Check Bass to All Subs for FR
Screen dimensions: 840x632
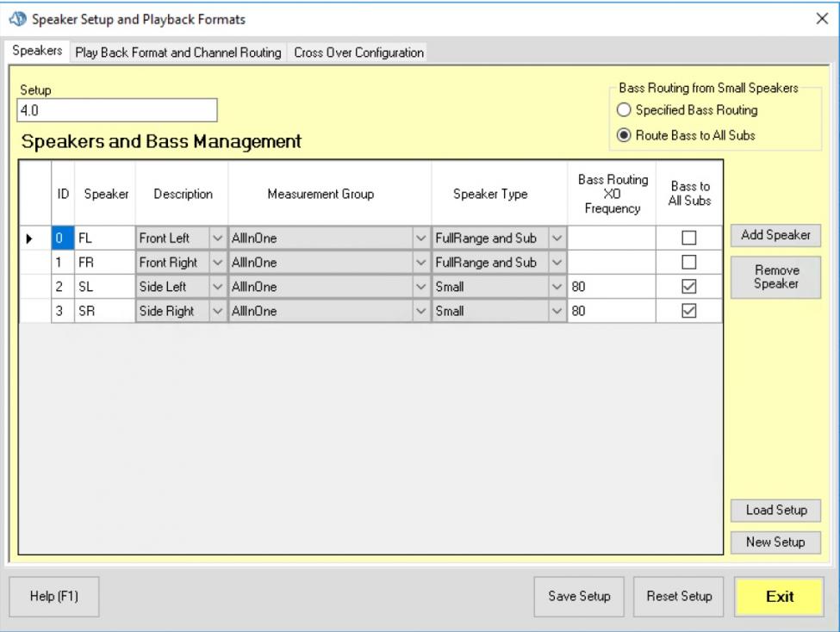(x=688, y=263)
